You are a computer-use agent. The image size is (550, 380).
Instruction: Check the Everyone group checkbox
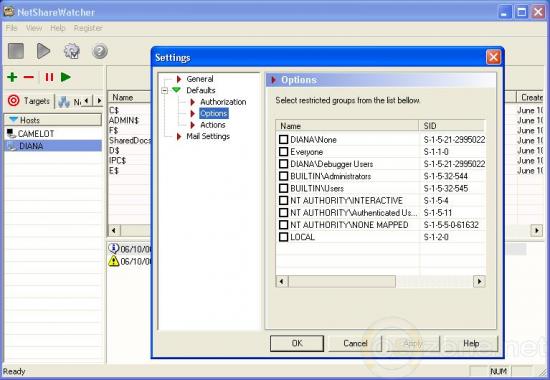(x=283, y=152)
